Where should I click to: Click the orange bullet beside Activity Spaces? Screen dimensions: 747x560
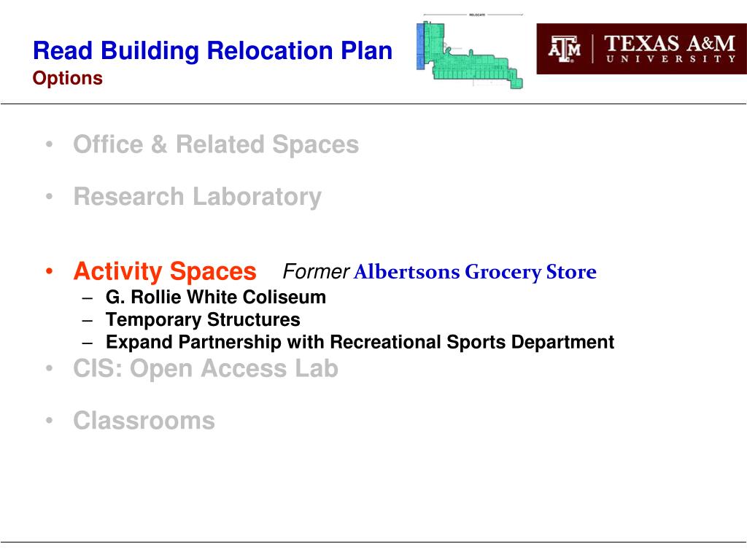coord(49,271)
